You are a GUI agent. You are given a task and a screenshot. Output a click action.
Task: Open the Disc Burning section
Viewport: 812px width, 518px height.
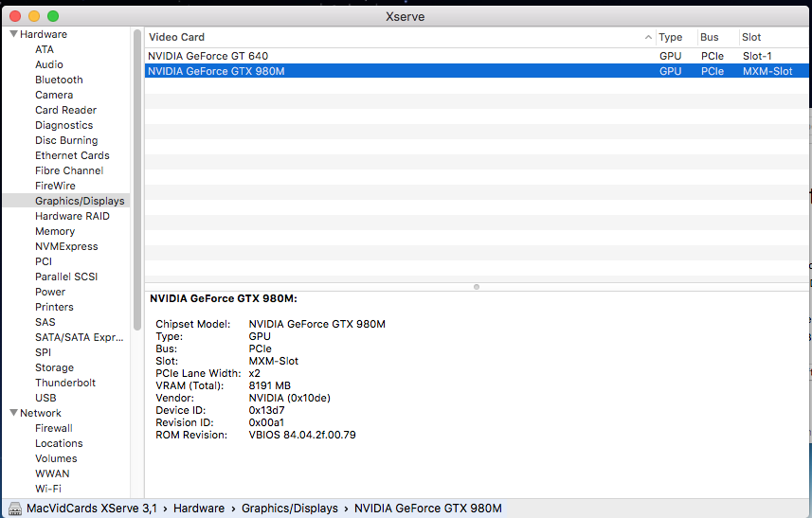click(66, 140)
